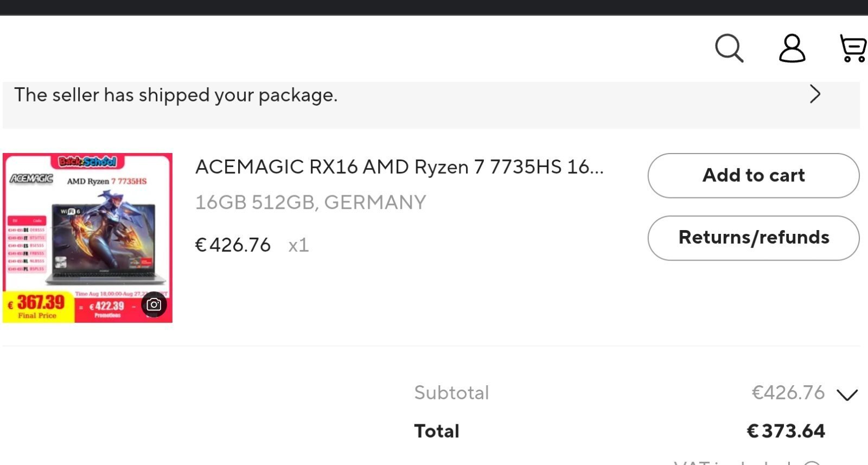Image resolution: width=868 pixels, height=465 pixels.
Task: Click the bold Total label
Action: [x=437, y=431]
